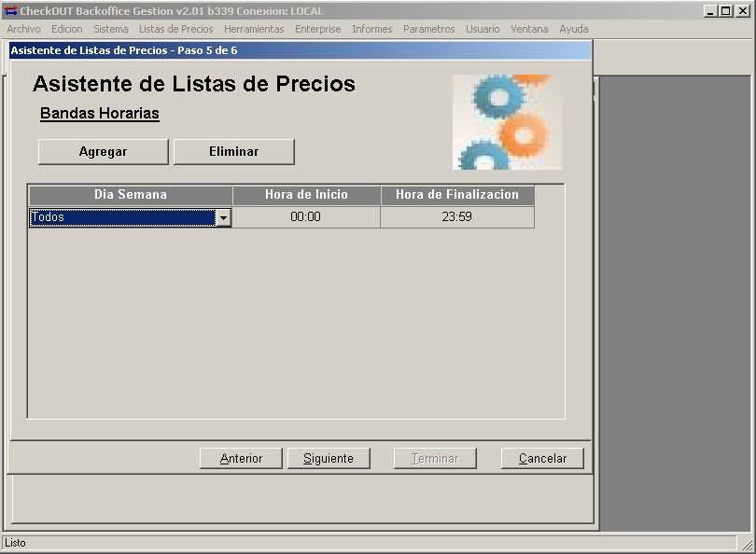Open the Archivo menu

pos(23,29)
